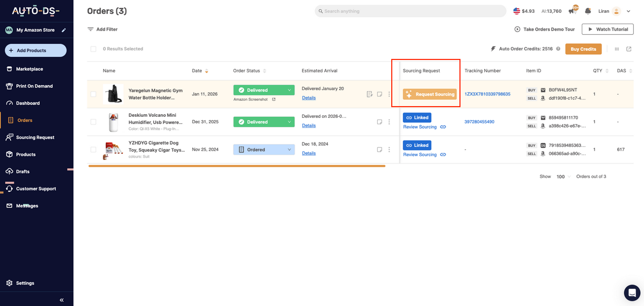Click the AutoDS logo
This screenshot has width=644, height=306.
click(x=36, y=11)
